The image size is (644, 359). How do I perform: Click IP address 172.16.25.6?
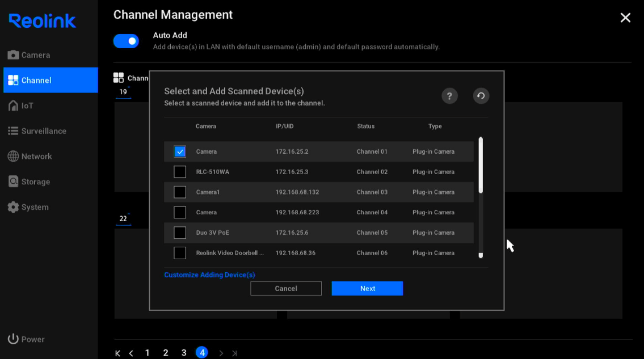pos(292,233)
